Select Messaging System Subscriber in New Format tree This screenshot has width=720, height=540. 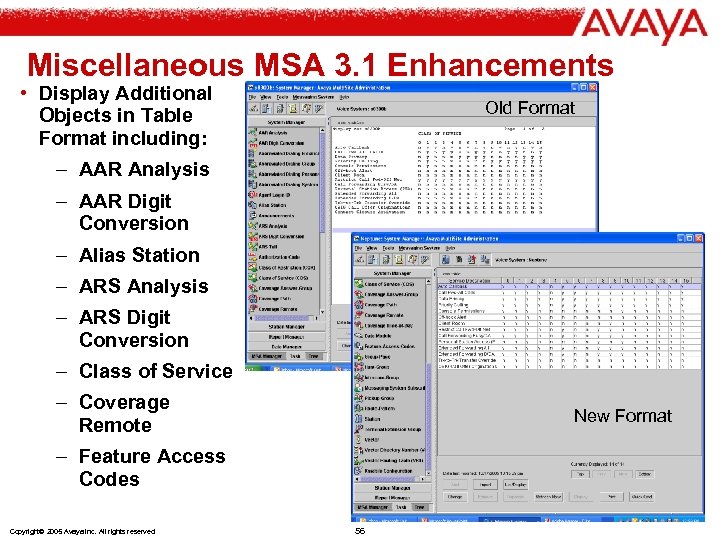click(x=394, y=388)
